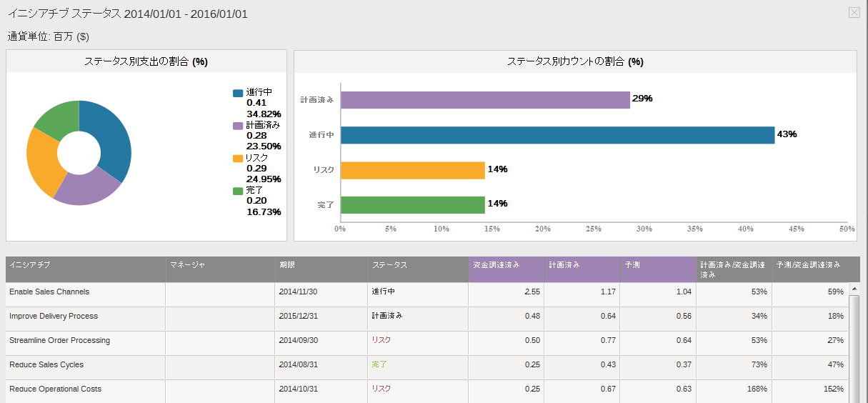Click the green 完了 14% bar
The image size is (868, 403).
click(x=413, y=204)
